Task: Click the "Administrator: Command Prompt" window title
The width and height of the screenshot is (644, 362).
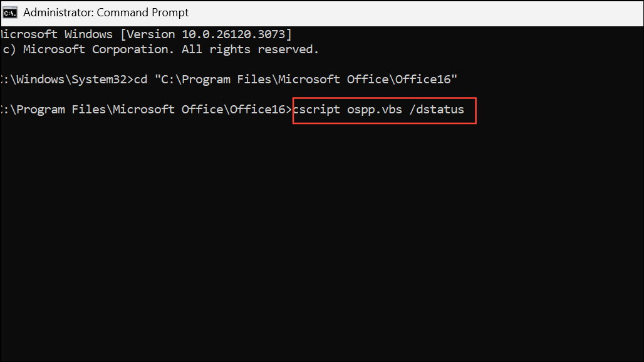Action: (106, 13)
